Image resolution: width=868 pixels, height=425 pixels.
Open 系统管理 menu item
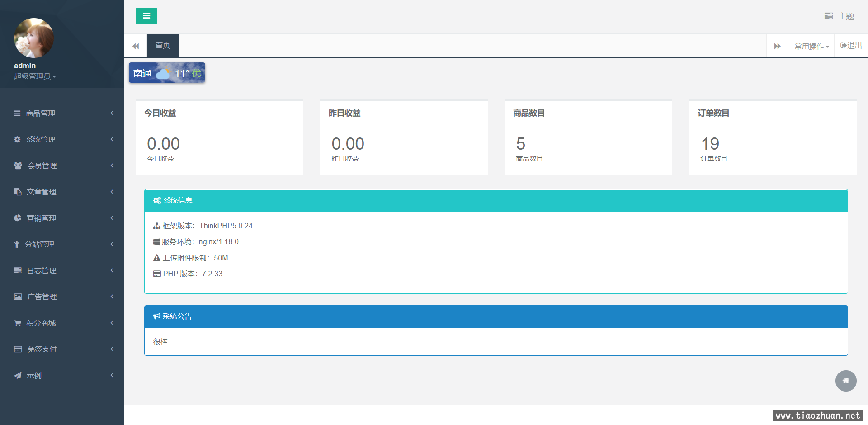62,139
